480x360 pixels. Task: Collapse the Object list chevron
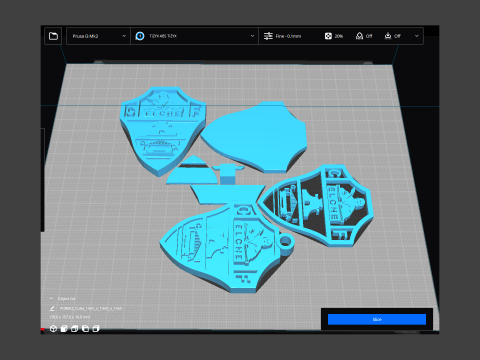tap(51, 298)
